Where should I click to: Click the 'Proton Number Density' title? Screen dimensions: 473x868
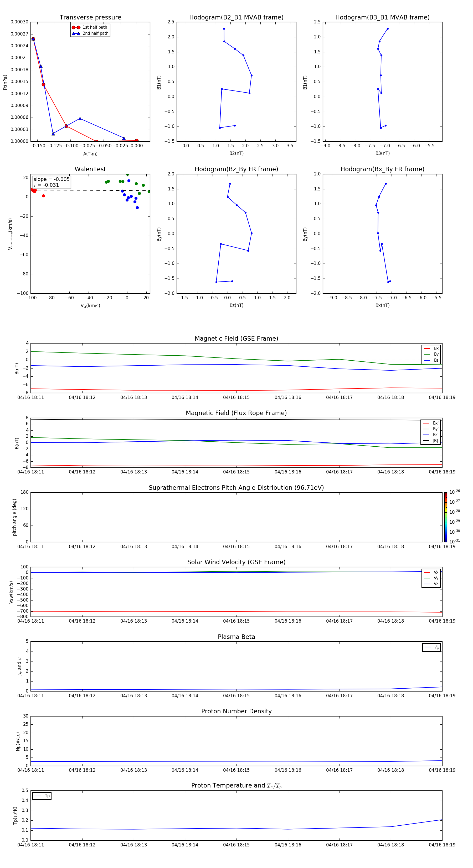[236, 711]
